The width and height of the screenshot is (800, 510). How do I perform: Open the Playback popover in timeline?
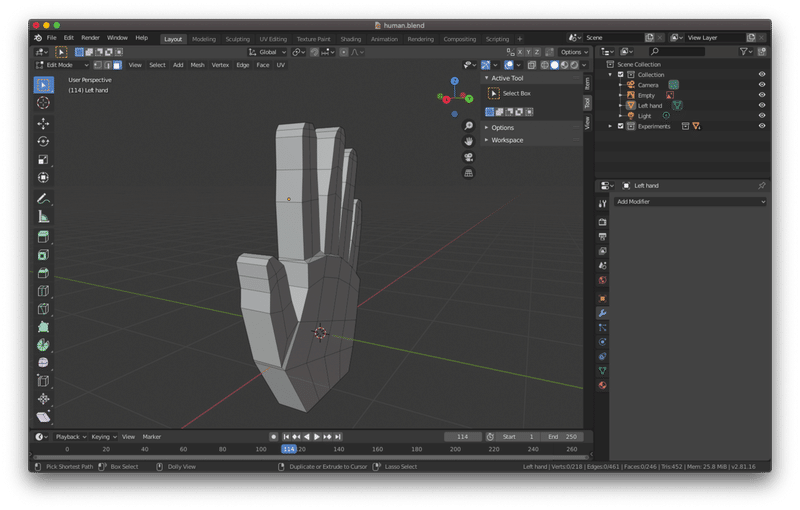[69, 437]
